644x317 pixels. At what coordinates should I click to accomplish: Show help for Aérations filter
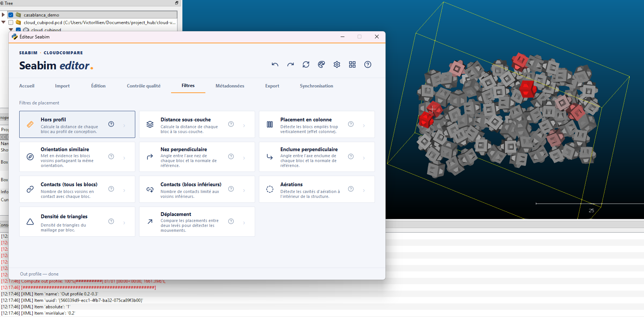pos(351,189)
